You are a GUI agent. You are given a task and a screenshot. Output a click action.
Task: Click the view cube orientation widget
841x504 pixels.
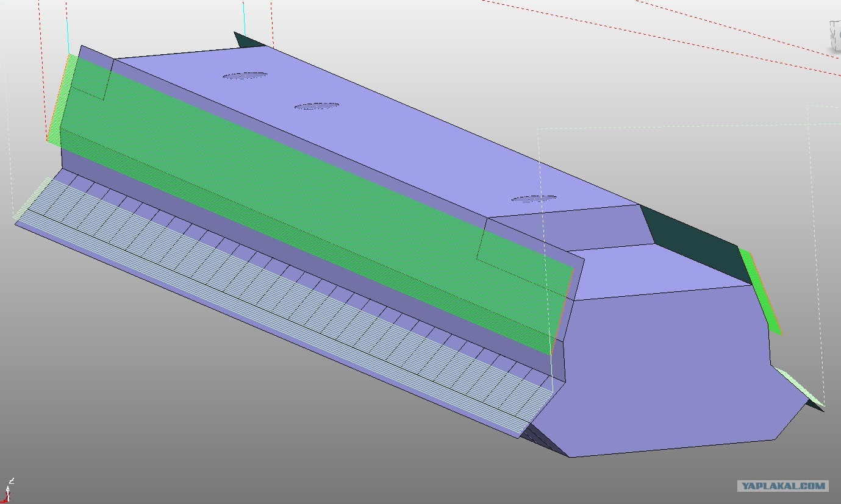click(x=835, y=35)
